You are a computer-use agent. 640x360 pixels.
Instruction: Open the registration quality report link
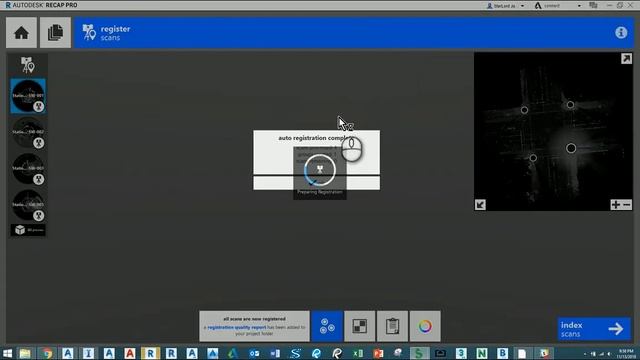pyautogui.click(x=237, y=327)
